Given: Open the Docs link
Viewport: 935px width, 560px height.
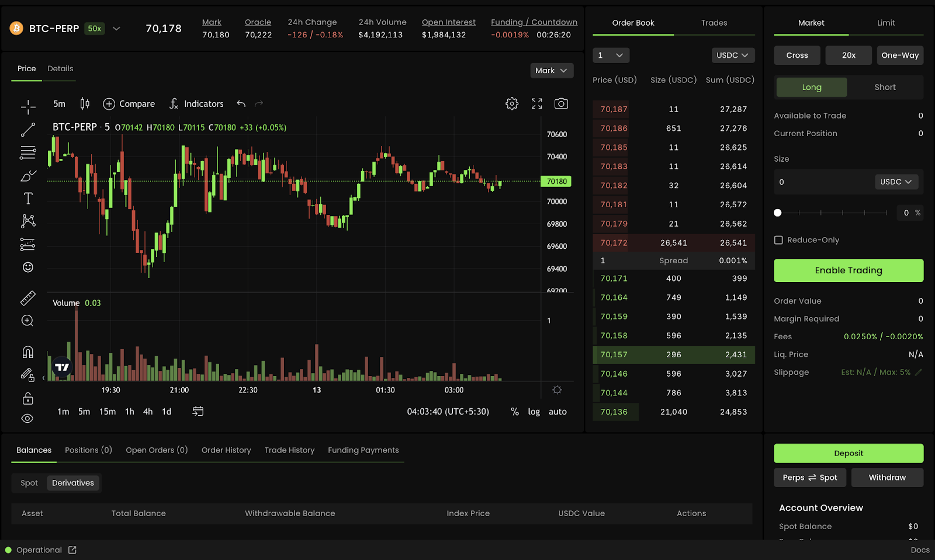Looking at the screenshot, I should click(x=920, y=550).
